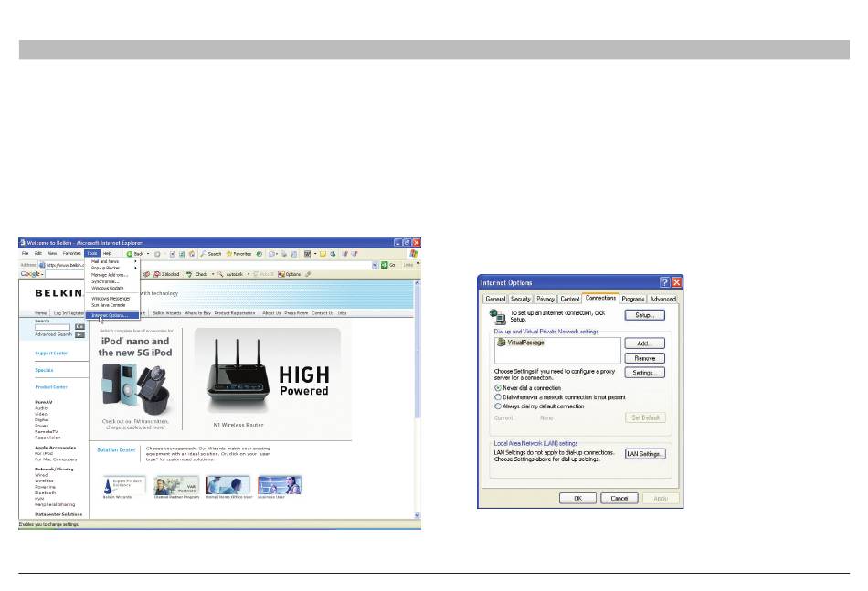868x591 pixels.
Task: Open LAN Settings
Action: 645,454
